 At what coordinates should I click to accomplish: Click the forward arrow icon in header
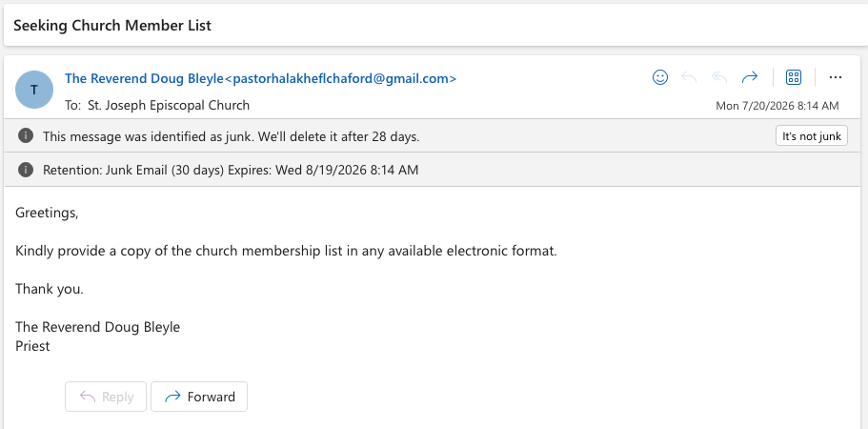coord(749,77)
